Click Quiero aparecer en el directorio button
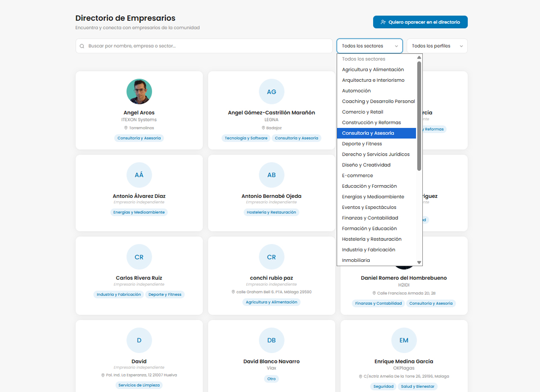The height and width of the screenshot is (392, 540). (x=420, y=22)
